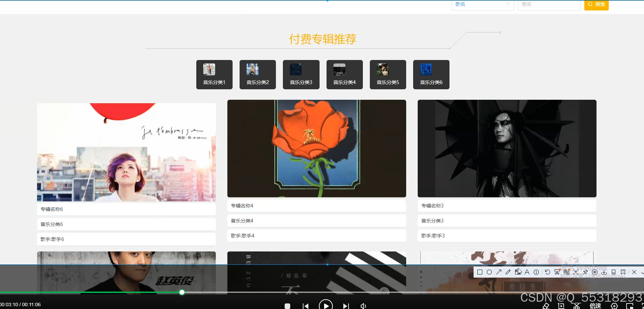Select the pencil drawing tool
Viewport: 644px width, 309px height.
pyautogui.click(x=508, y=272)
